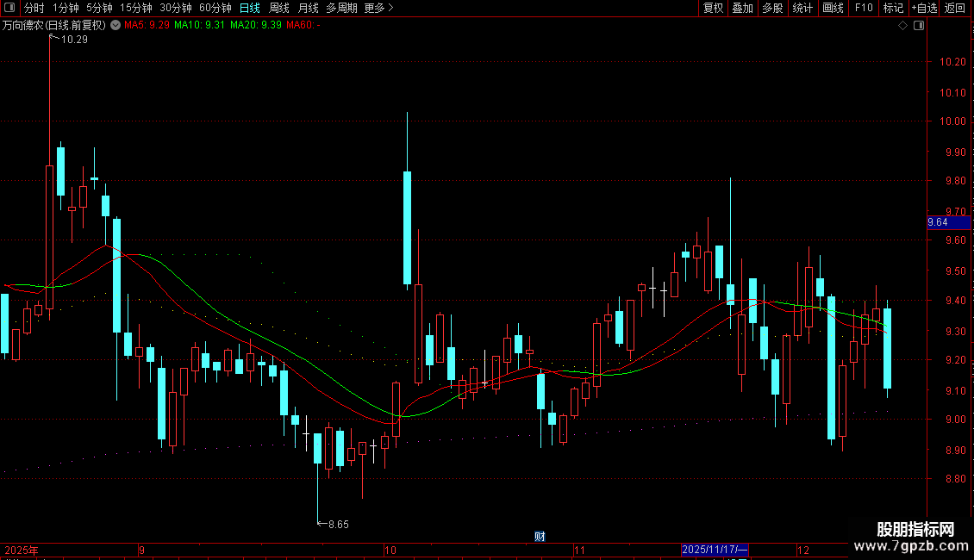Click month 11 marker on time axis
This screenshot has height=560, width=974.
[579, 550]
